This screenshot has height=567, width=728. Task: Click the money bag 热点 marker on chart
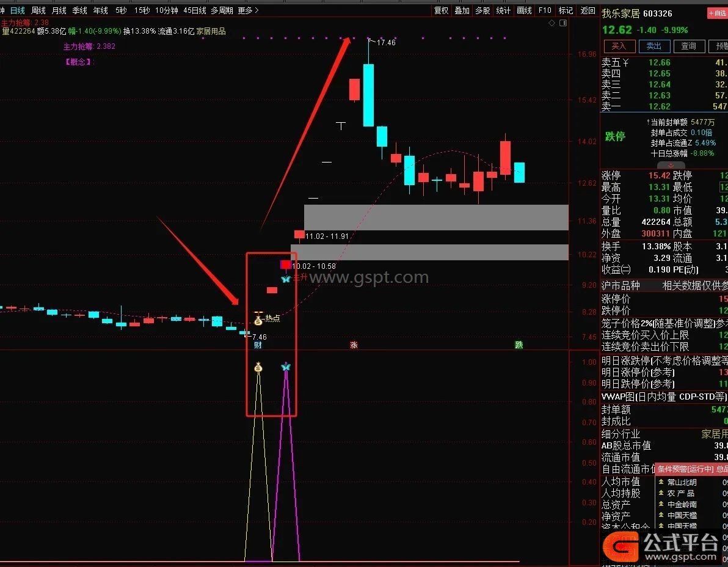click(x=258, y=320)
